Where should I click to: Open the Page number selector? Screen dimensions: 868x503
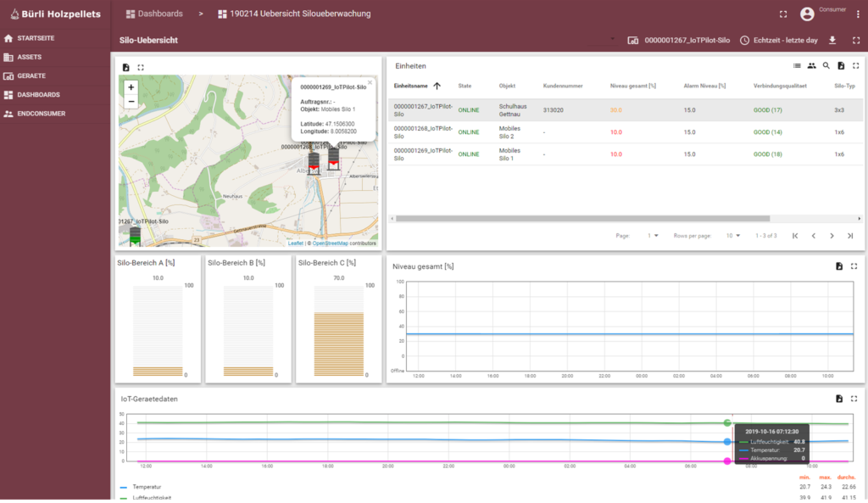pyautogui.click(x=653, y=236)
